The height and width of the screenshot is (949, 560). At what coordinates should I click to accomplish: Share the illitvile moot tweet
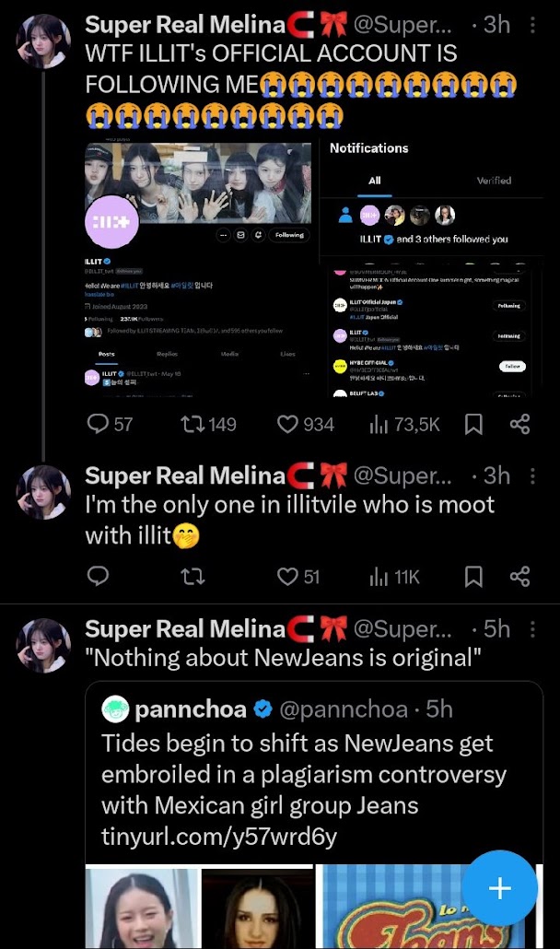pyautogui.click(x=519, y=577)
